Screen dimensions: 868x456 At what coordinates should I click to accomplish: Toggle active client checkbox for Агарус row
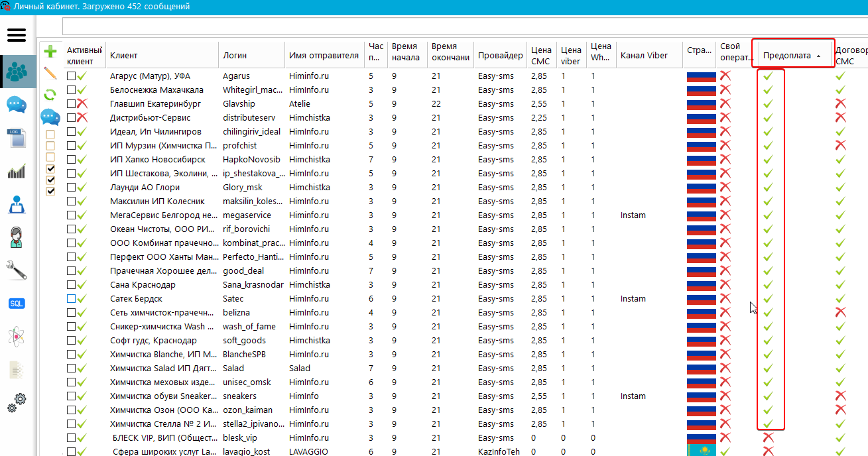(71, 76)
